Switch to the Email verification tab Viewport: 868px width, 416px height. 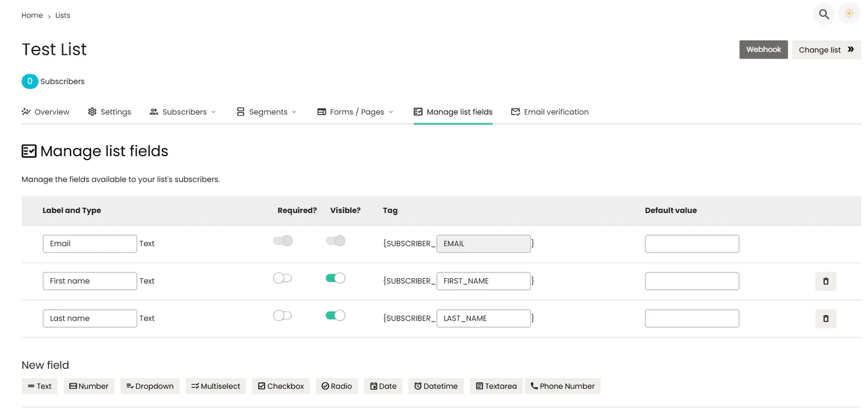[550, 112]
